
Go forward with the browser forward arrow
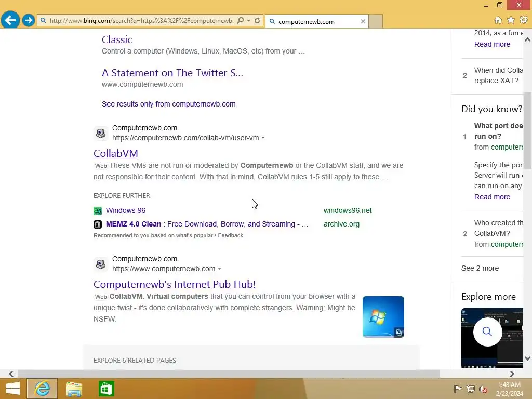[29, 20]
